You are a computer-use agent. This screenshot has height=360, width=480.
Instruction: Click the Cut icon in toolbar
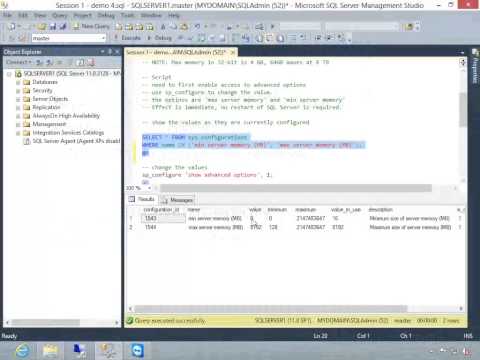(163, 27)
